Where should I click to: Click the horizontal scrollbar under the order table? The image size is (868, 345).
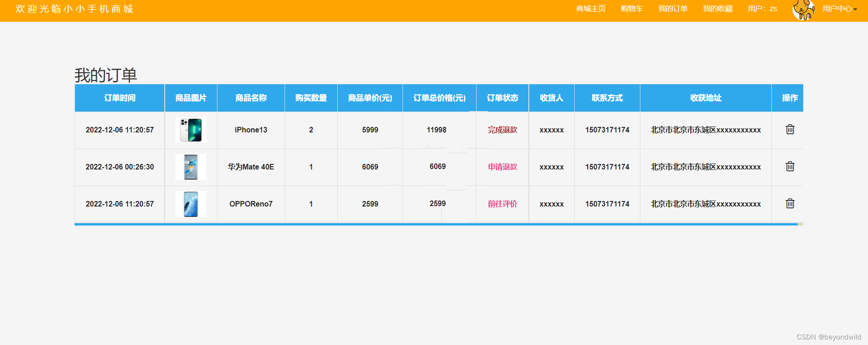[436, 224]
